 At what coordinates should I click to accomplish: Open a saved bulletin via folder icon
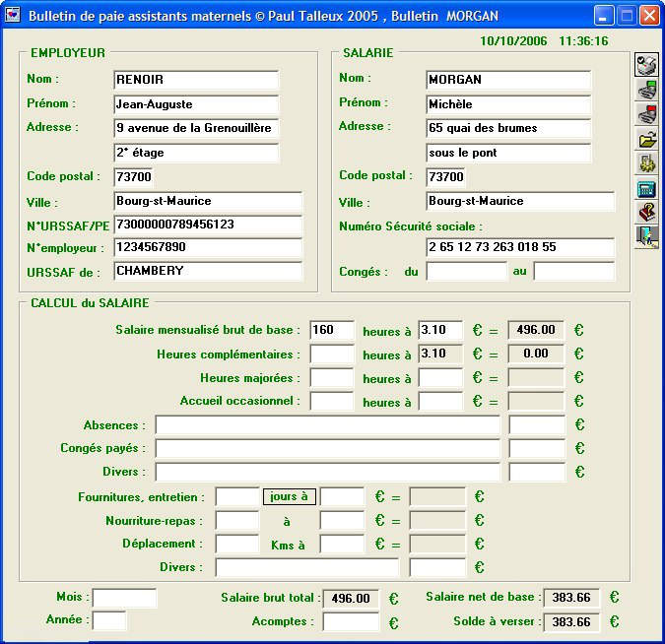coord(646,138)
